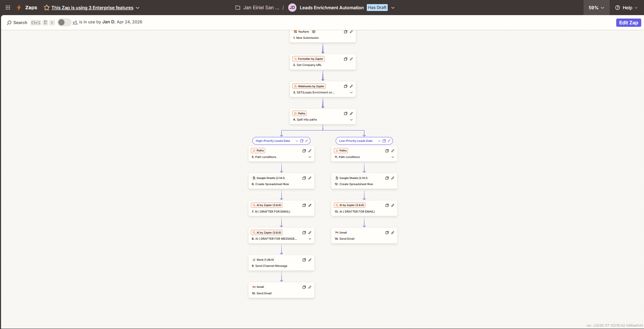The width and height of the screenshot is (644, 329).
Task: Edit step 3 Webhooks by Zapier pencil
Action: coord(351,86)
